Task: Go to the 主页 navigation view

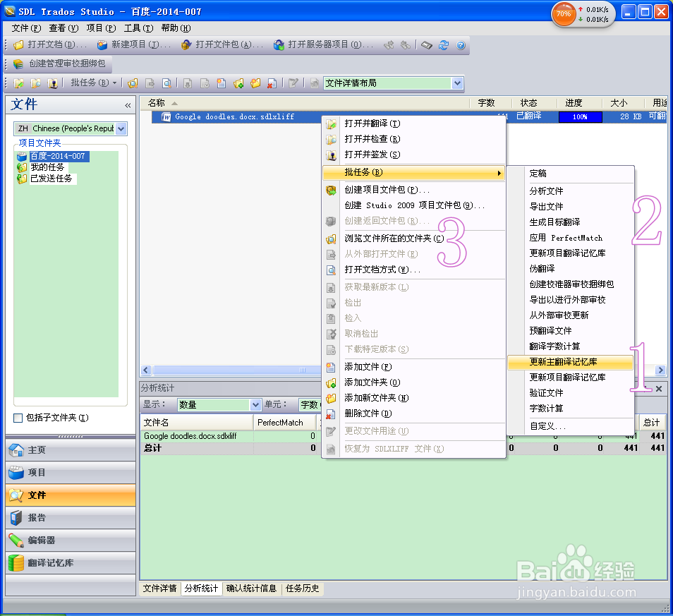Action: [71, 450]
